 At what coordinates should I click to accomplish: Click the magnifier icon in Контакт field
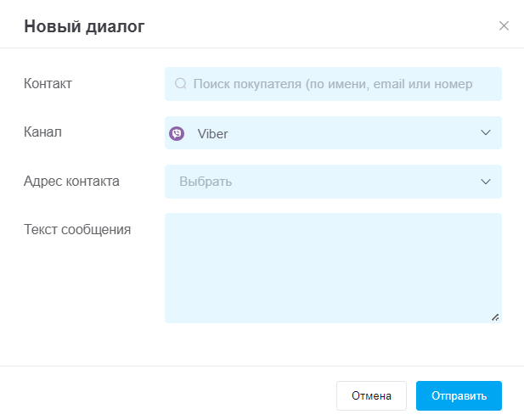pyautogui.click(x=180, y=83)
